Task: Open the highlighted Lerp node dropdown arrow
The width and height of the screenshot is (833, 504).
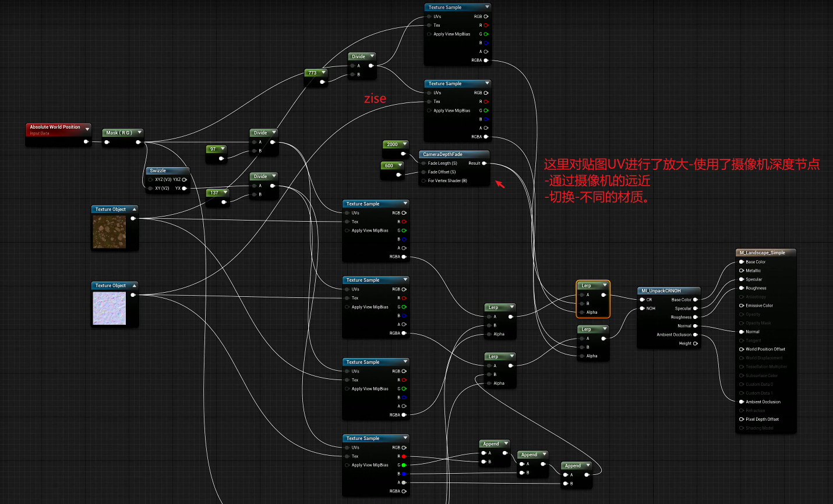Action: (x=605, y=285)
